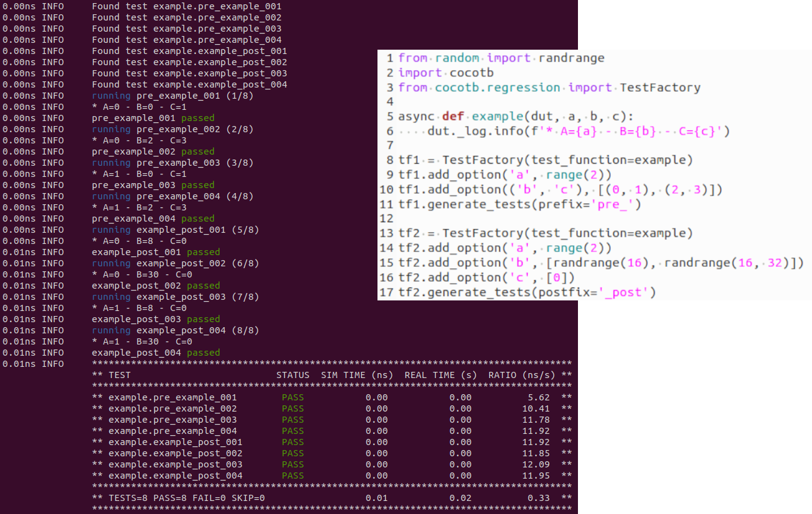The image size is (812, 514).
Task: Click the SIM TIME (ns) column header
Action: (x=357, y=375)
